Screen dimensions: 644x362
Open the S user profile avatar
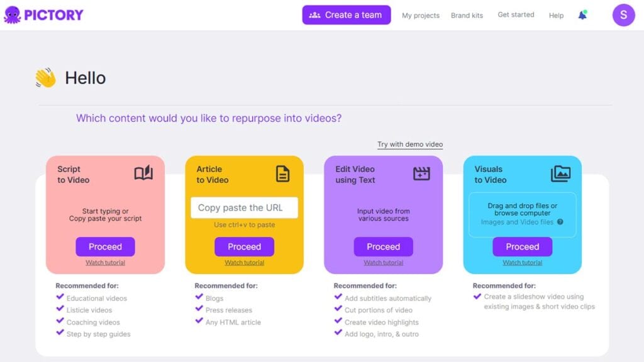623,15
